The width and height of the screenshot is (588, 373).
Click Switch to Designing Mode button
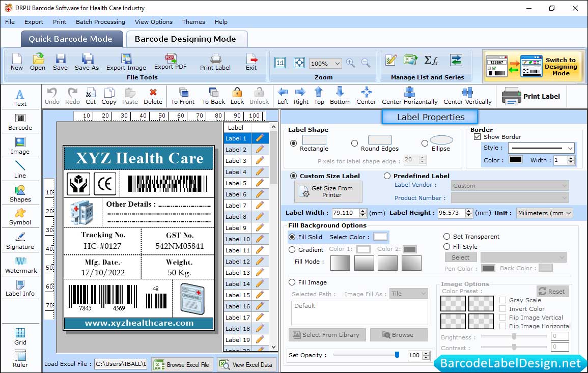[x=534, y=66]
